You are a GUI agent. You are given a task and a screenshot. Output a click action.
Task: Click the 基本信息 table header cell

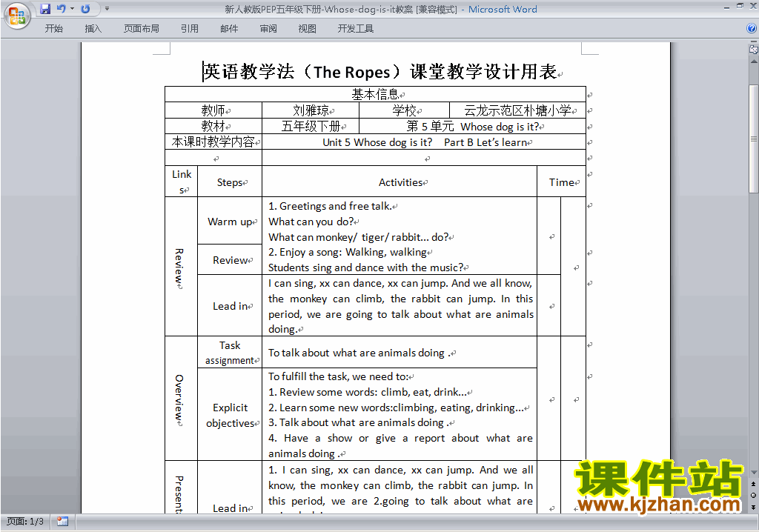click(375, 94)
